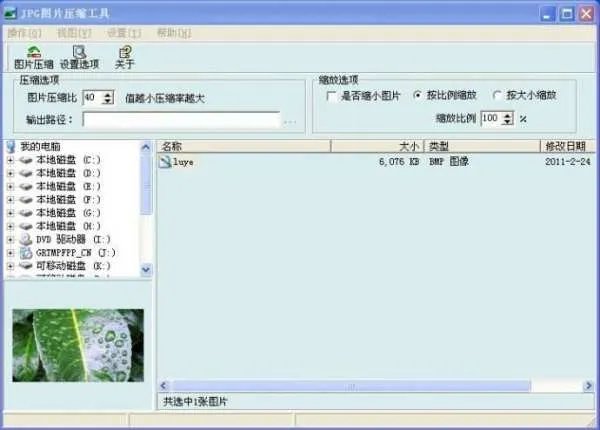Screen dimensions: 600x430
Task: Click drive icon for 本地磁盘 (H:)
Action: pyautogui.click(x=26, y=226)
